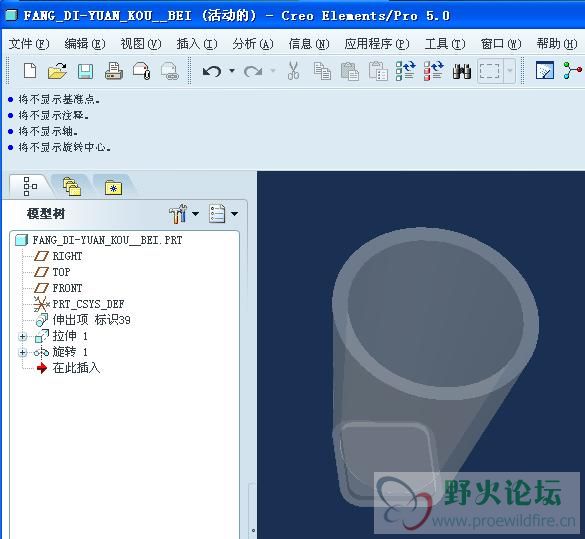Viewport: 585px width, 539px height.
Task: Click message 将不显示轴
Action: tap(48, 131)
